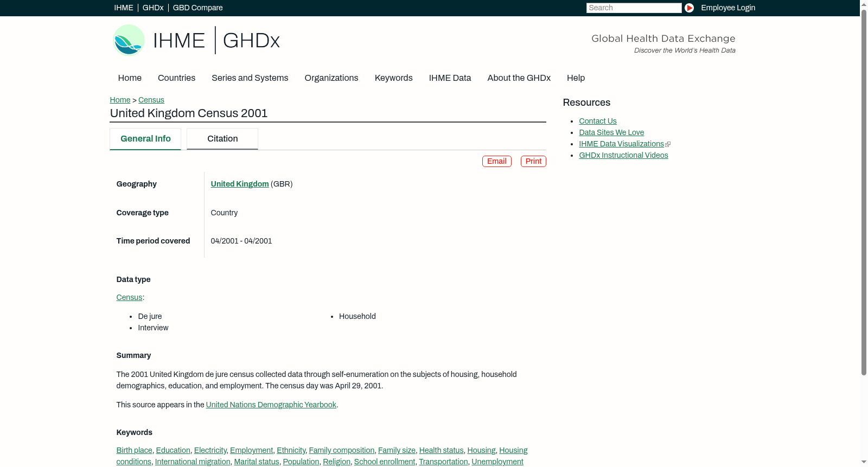This screenshot has height=467, width=868.
Task: Click the Interview list item
Action: click(153, 328)
